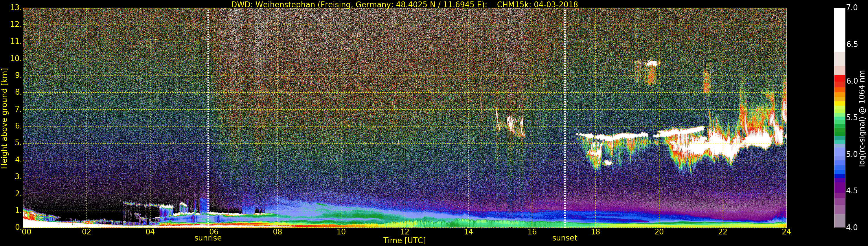Click the time tick label '22'
This screenshot has height=246, width=868.
tap(723, 232)
